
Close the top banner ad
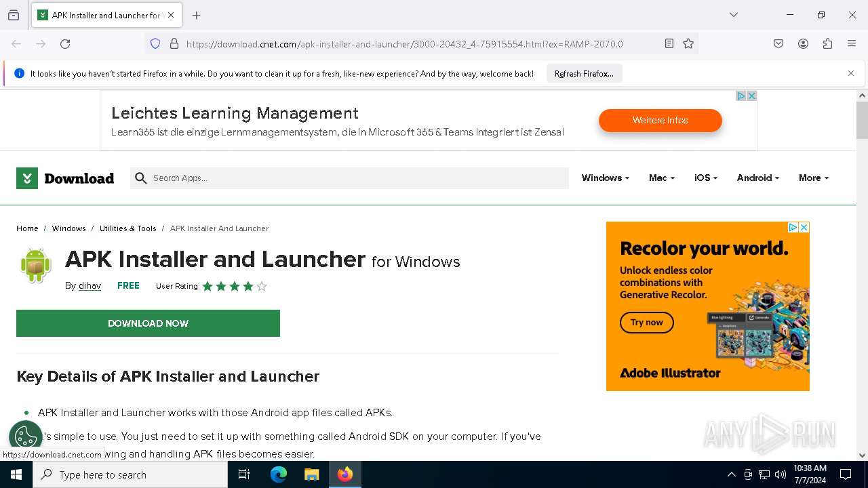pyautogui.click(x=751, y=96)
